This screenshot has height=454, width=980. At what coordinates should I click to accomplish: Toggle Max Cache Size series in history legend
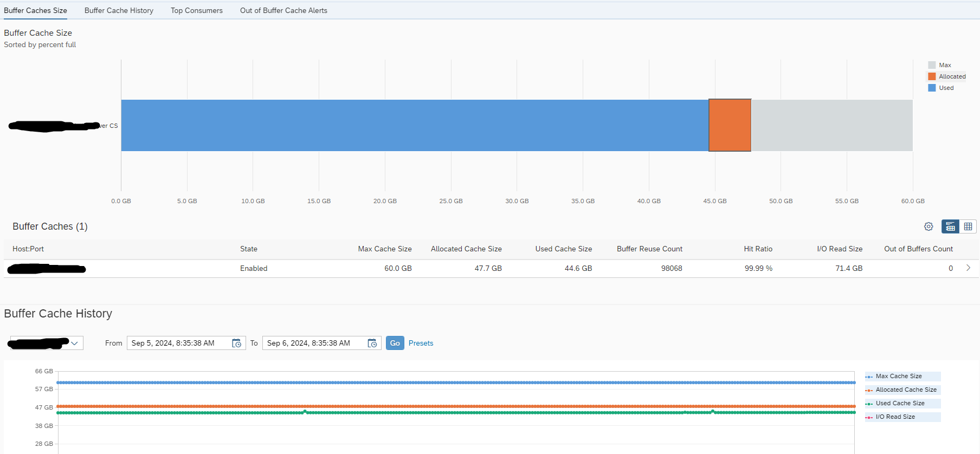tap(902, 376)
